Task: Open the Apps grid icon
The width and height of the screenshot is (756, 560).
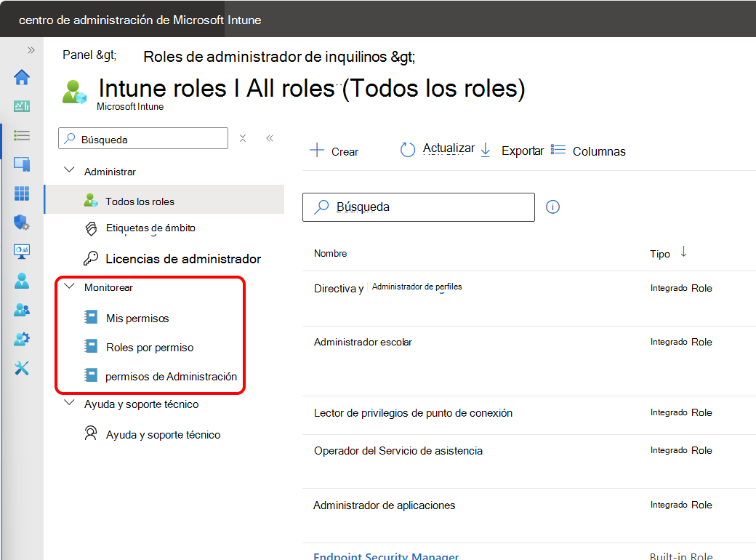Action: [22, 193]
